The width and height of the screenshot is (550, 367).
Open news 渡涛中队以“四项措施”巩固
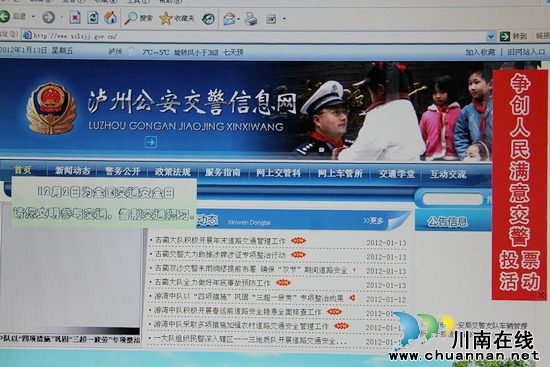click(x=249, y=298)
